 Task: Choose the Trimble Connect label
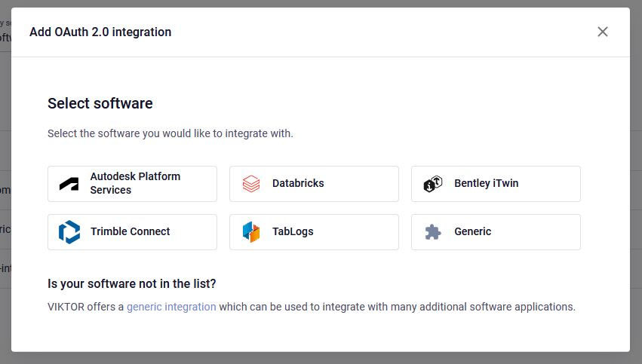(x=130, y=231)
